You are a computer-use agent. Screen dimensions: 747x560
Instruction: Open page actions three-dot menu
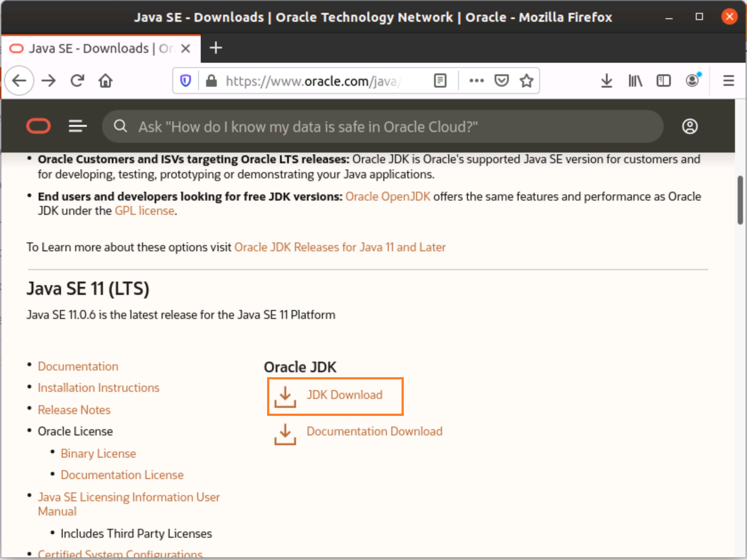[476, 81]
